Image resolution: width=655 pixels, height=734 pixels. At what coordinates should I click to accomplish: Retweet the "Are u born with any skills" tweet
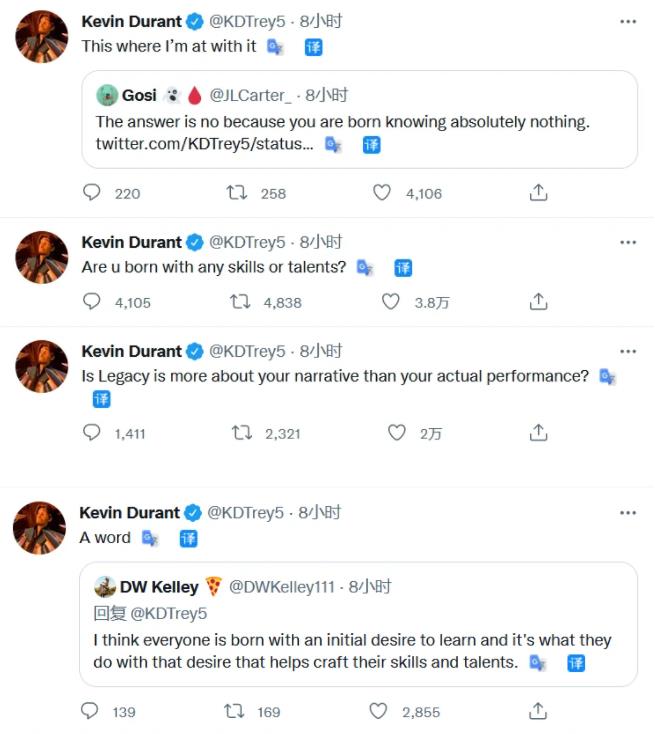(x=240, y=301)
